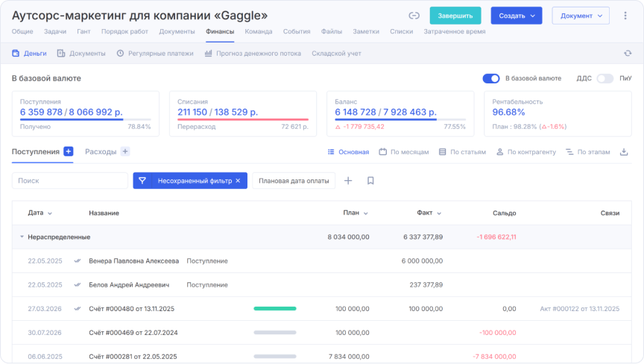This screenshot has height=364, width=644.
Task: Open row Белов Андрей Андреевич
Action: click(x=321, y=285)
